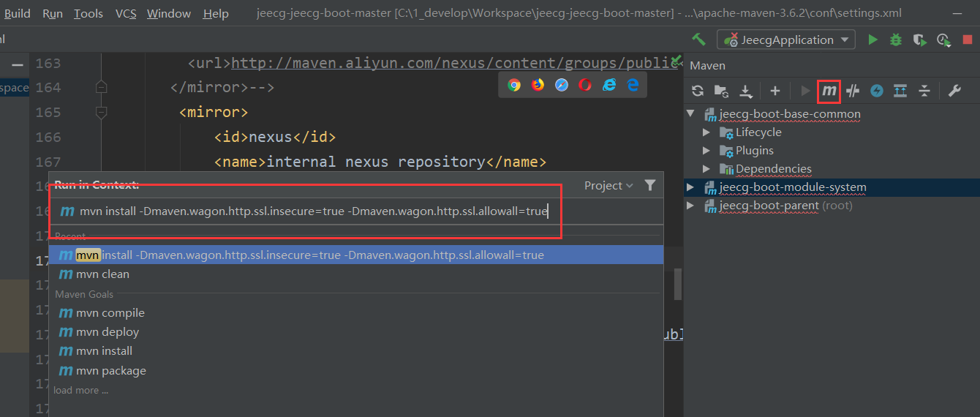Open the Help menu

click(216, 13)
